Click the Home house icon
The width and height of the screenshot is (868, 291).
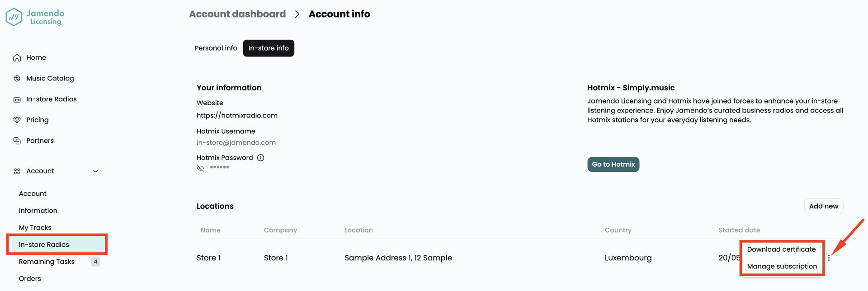(x=17, y=58)
